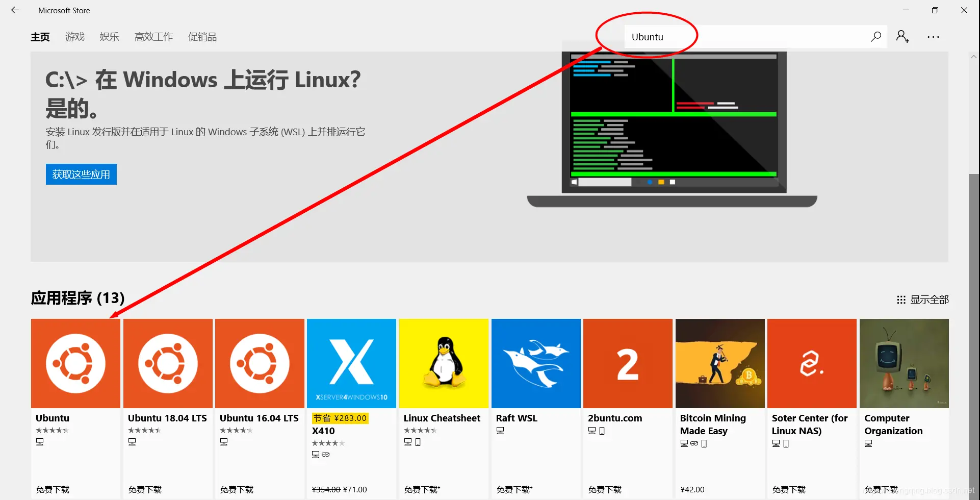Click the headset device icon under X410
Screen dimensions: 980x500
[326, 455]
